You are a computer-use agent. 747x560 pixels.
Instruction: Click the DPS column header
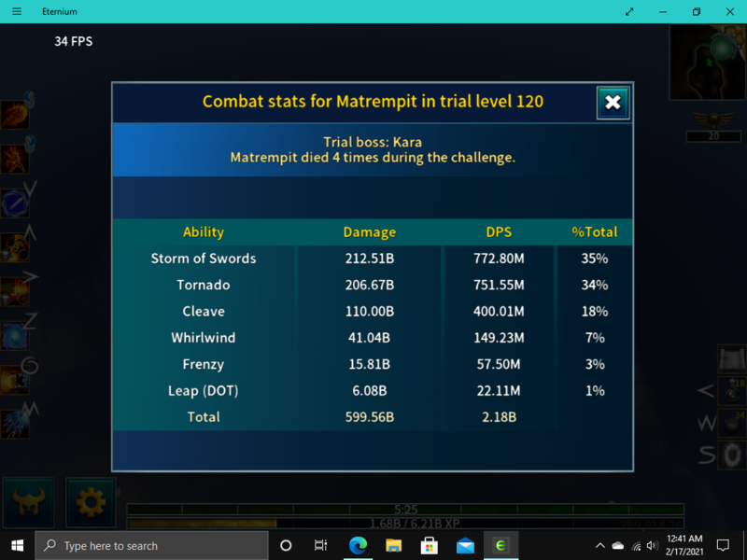[499, 232]
